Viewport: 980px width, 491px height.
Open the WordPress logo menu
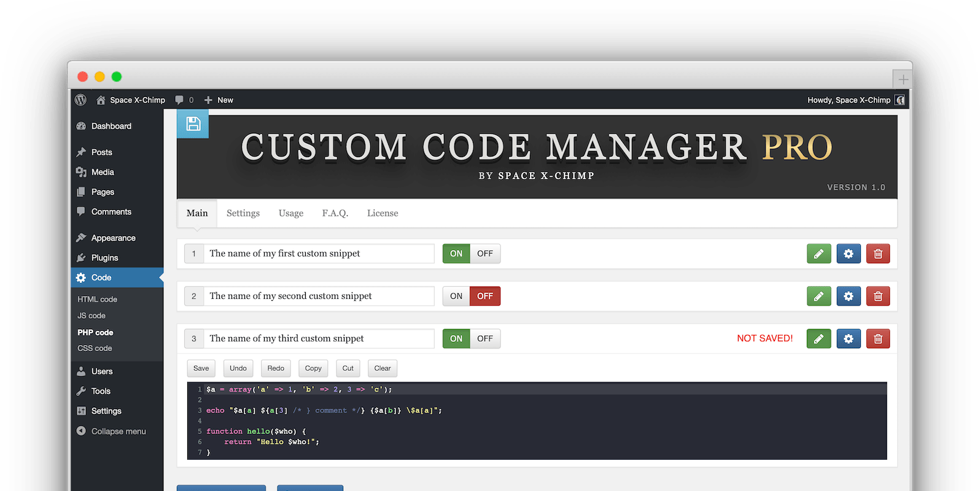click(x=80, y=99)
